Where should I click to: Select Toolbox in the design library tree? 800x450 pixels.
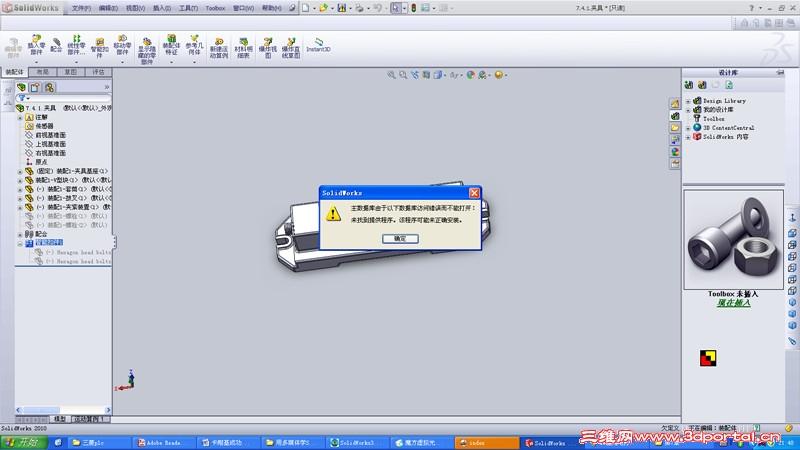click(x=713, y=118)
